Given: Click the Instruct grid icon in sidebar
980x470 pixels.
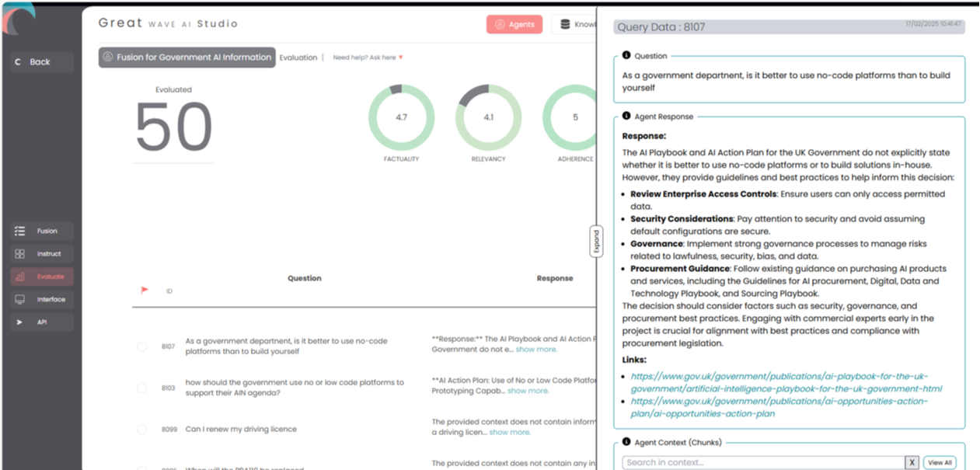Looking at the screenshot, I should click(x=20, y=253).
